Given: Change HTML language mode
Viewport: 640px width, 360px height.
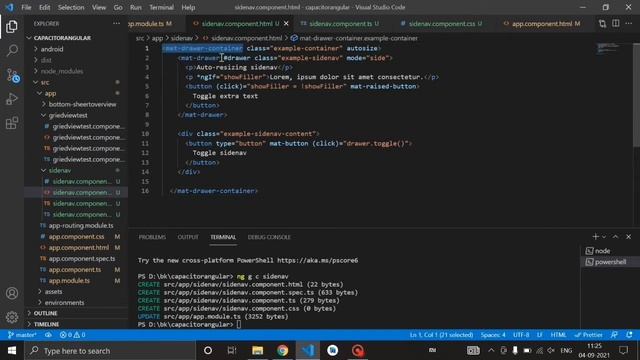Looking at the screenshot, I should [x=558, y=335].
